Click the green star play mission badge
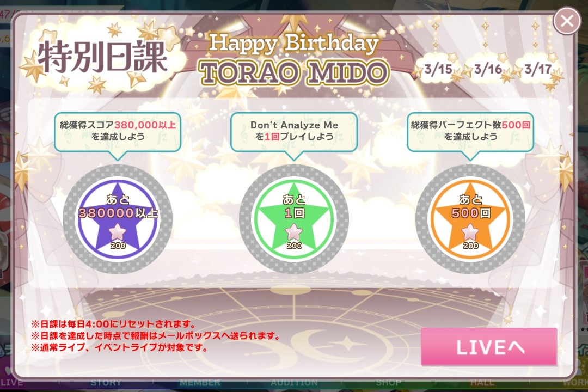The image size is (588, 392). click(294, 219)
